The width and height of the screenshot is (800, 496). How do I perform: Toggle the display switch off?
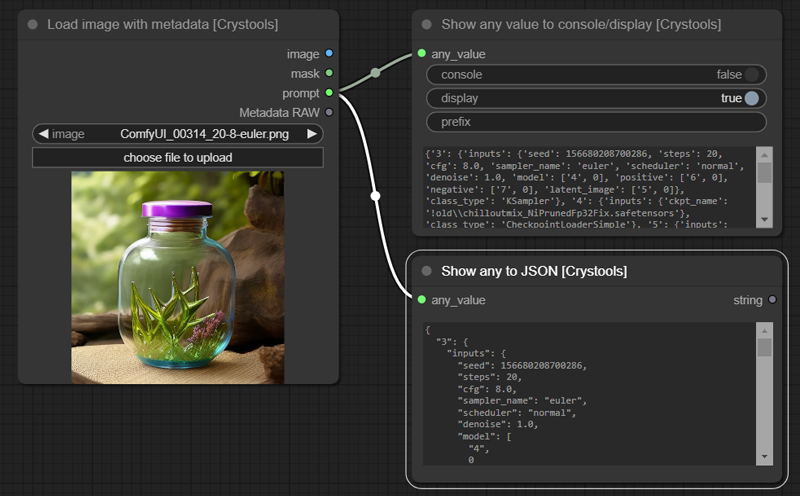click(x=751, y=98)
